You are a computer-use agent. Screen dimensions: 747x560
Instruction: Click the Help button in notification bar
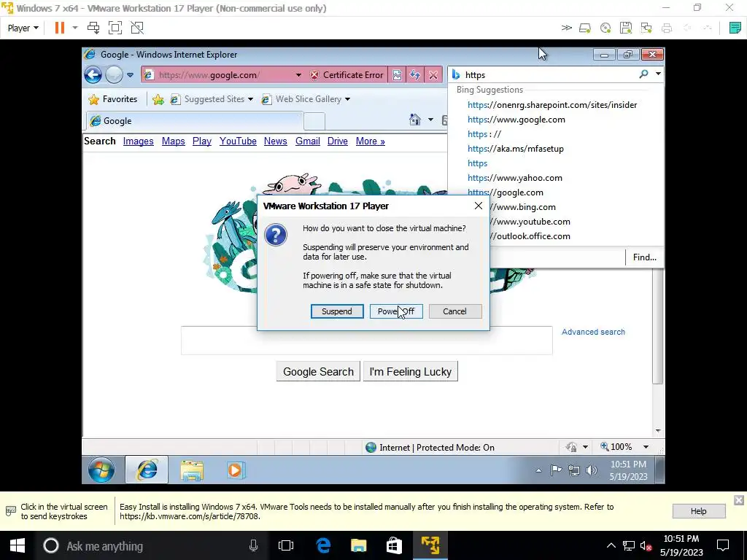tap(698, 511)
